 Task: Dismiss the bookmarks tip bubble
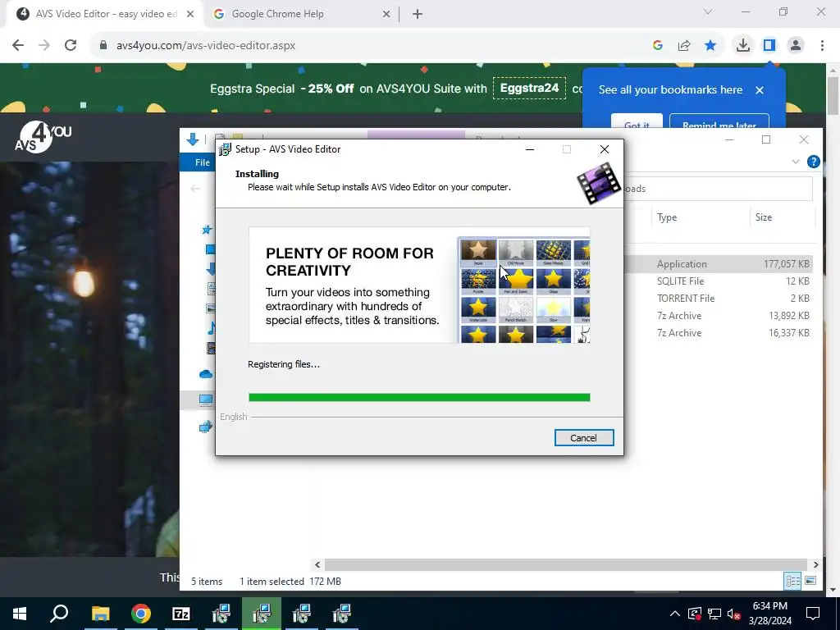(759, 90)
